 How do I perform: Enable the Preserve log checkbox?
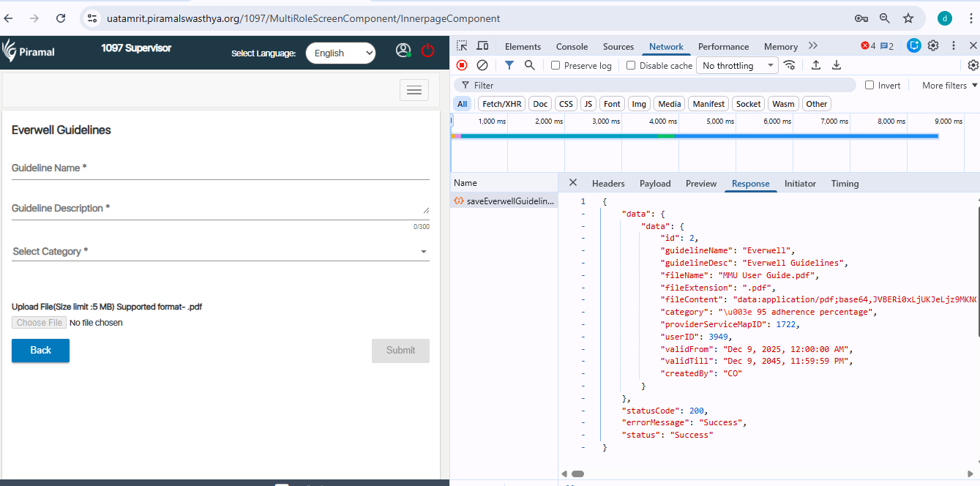point(556,65)
